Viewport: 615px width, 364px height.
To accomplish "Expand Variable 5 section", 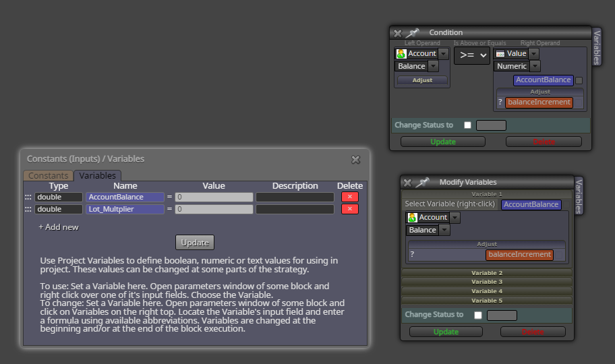I will point(487,301).
